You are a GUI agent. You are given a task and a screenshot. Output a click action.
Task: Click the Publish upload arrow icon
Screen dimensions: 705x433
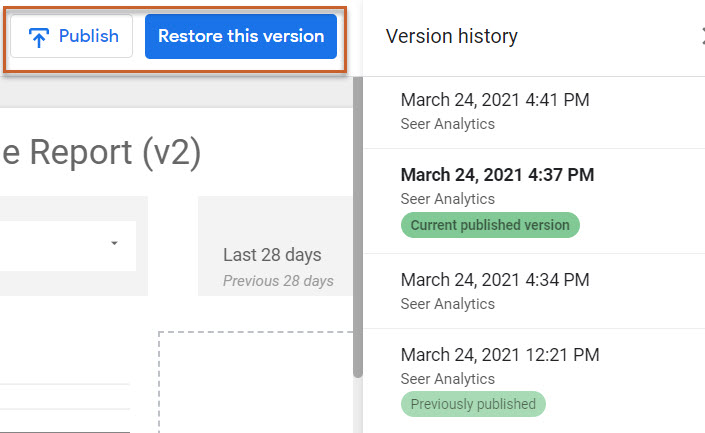tap(40, 37)
